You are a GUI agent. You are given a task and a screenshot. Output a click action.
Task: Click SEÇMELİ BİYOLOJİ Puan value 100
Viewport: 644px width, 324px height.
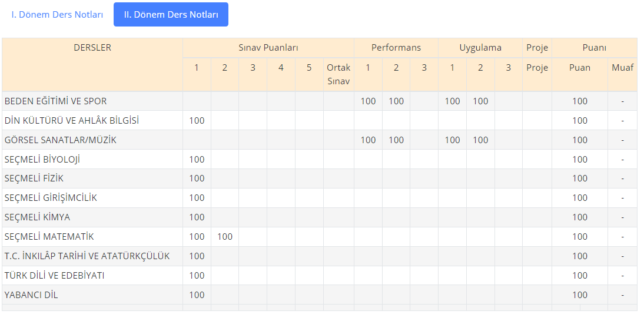(579, 159)
